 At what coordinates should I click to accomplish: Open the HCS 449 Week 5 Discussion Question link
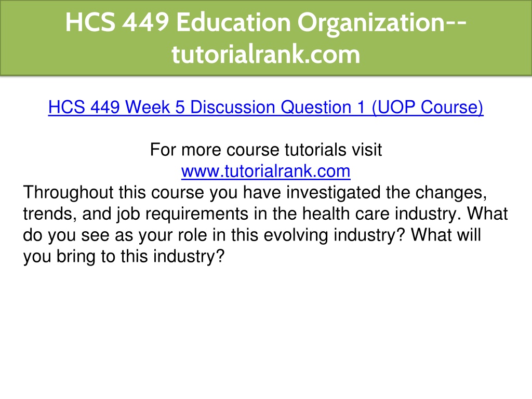[x=265, y=107]
